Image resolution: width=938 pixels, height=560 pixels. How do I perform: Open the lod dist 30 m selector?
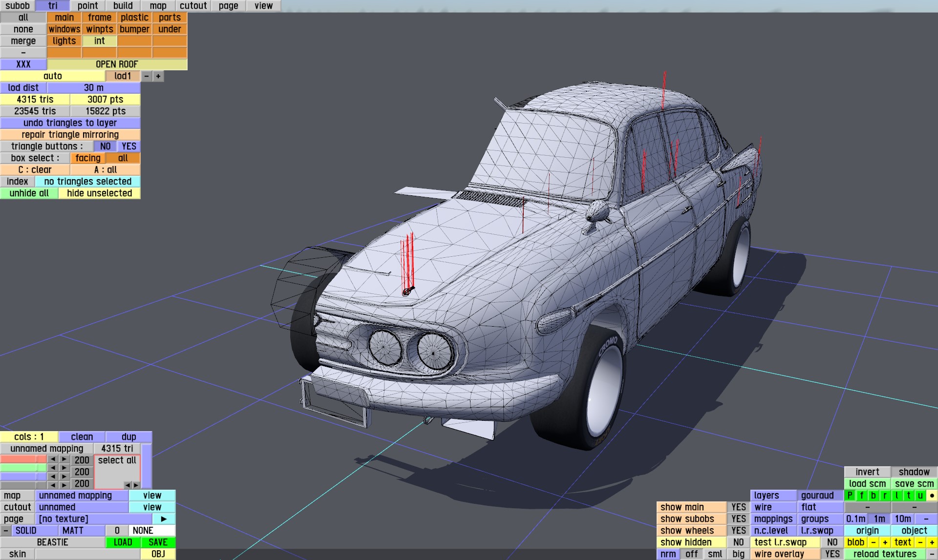(x=93, y=88)
